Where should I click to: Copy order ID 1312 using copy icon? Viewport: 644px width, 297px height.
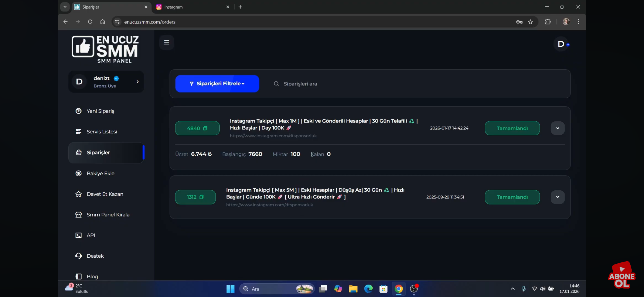[x=202, y=197]
